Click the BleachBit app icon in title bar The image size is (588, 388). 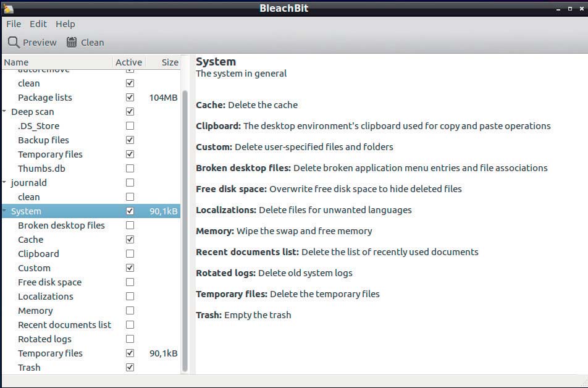click(8, 8)
